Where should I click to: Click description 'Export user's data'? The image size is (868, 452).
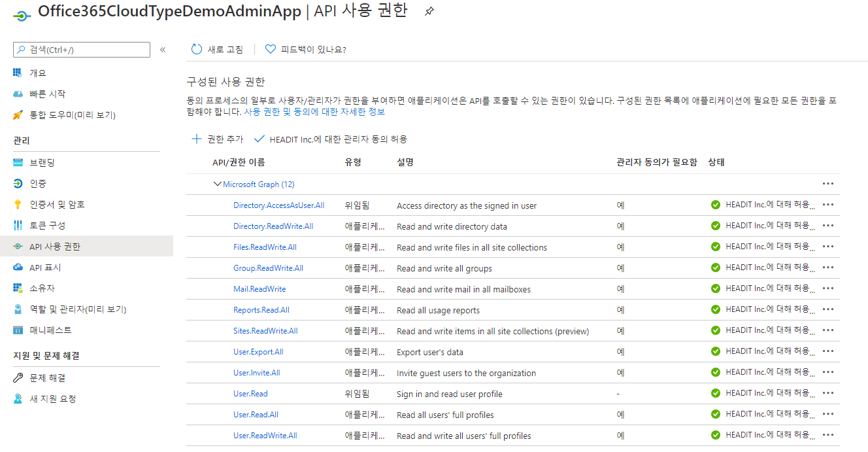430,352
